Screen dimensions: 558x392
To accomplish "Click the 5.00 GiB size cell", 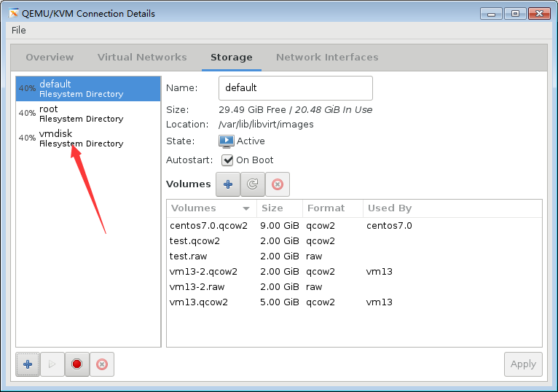I will pyautogui.click(x=279, y=302).
